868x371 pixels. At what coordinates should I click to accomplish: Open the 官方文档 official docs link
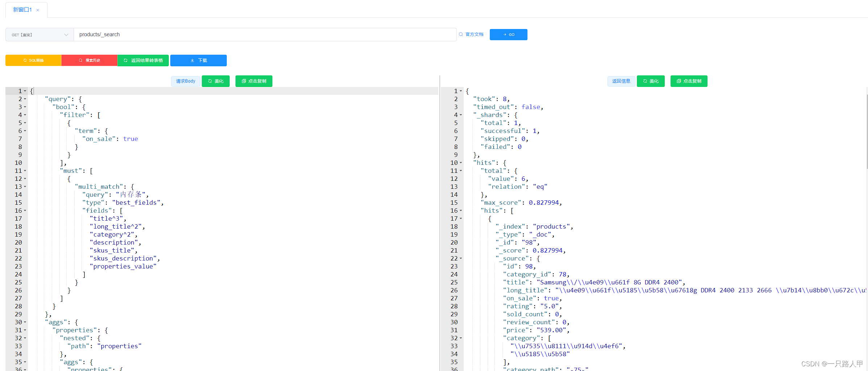[x=471, y=34]
